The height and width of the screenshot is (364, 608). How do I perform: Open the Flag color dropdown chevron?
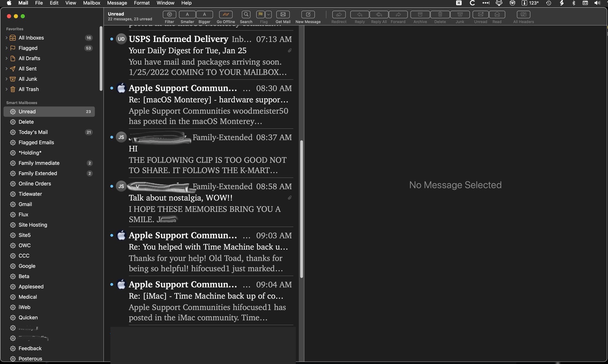click(268, 14)
